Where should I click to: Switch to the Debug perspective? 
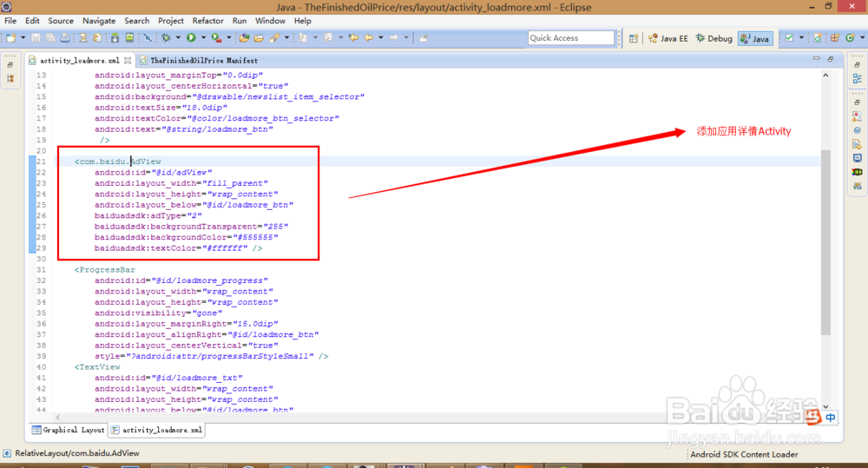pyautogui.click(x=714, y=38)
